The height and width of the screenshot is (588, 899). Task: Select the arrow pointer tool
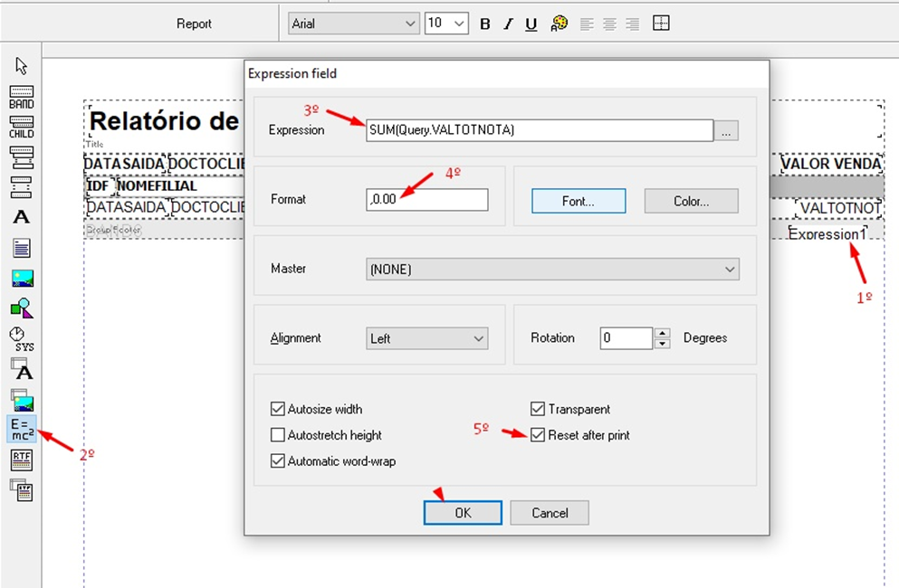coord(22,66)
